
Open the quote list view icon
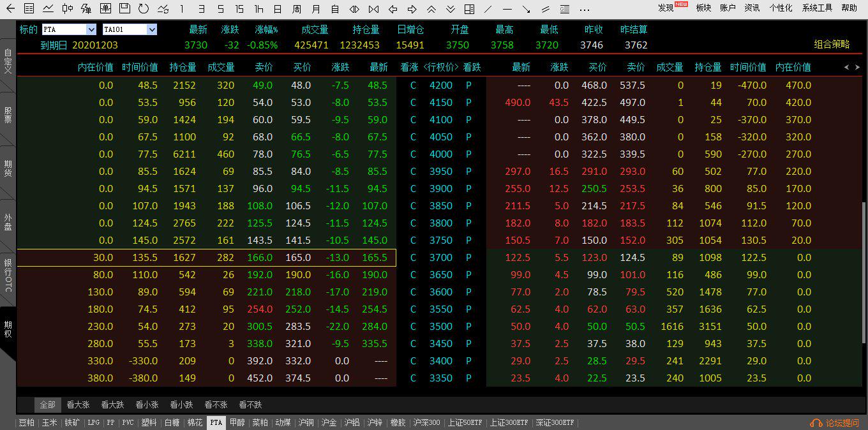29,9
